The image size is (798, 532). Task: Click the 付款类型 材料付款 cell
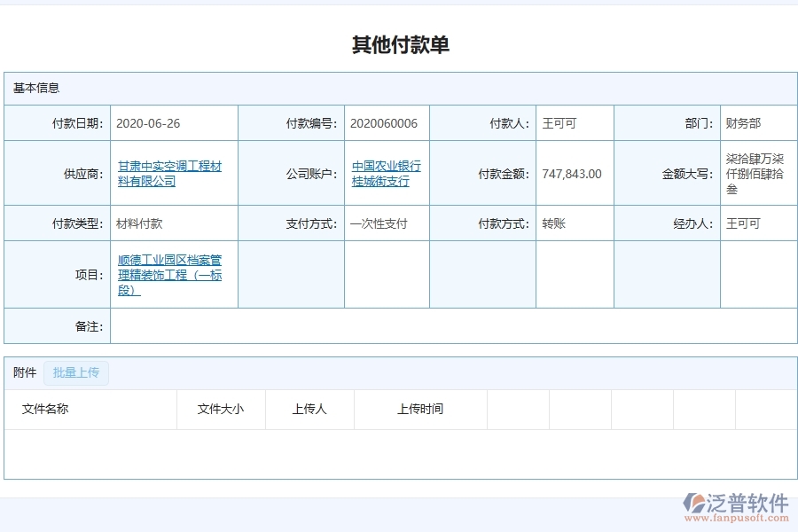click(142, 223)
